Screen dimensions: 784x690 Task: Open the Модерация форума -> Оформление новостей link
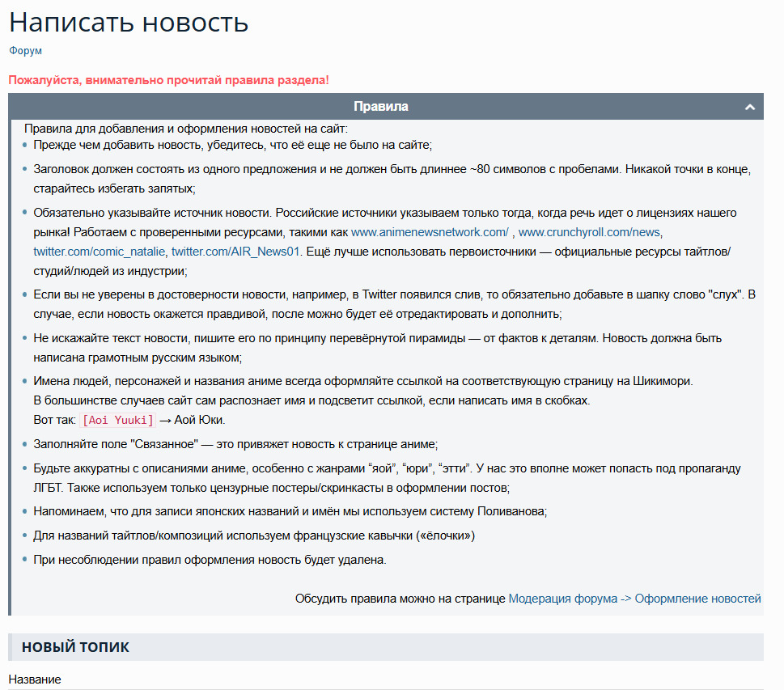[x=634, y=599]
